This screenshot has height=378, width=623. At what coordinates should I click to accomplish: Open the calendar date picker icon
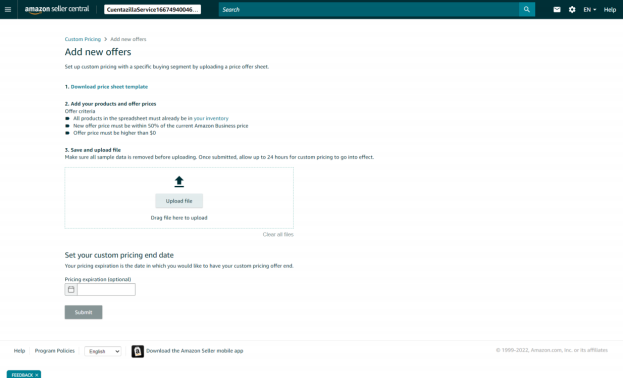[x=71, y=289]
